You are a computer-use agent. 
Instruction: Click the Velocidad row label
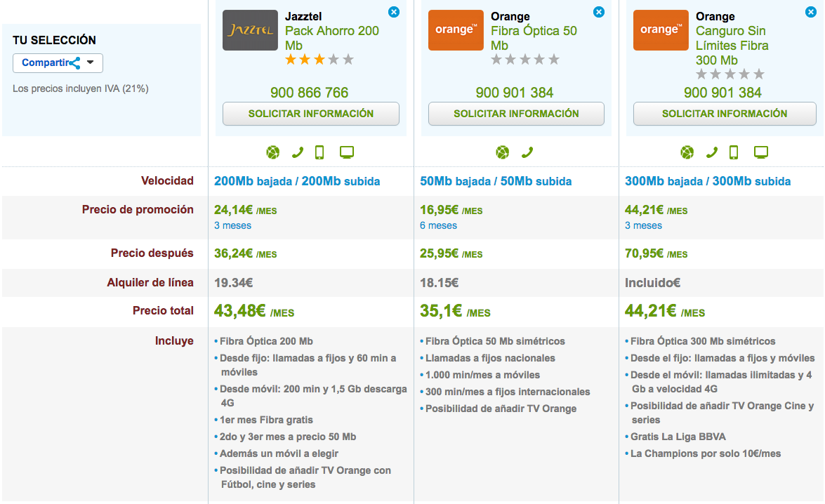point(167,181)
